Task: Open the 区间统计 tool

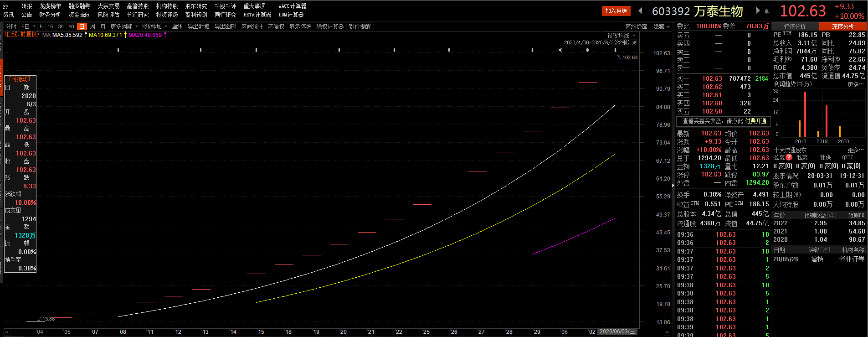Action: click(x=252, y=26)
